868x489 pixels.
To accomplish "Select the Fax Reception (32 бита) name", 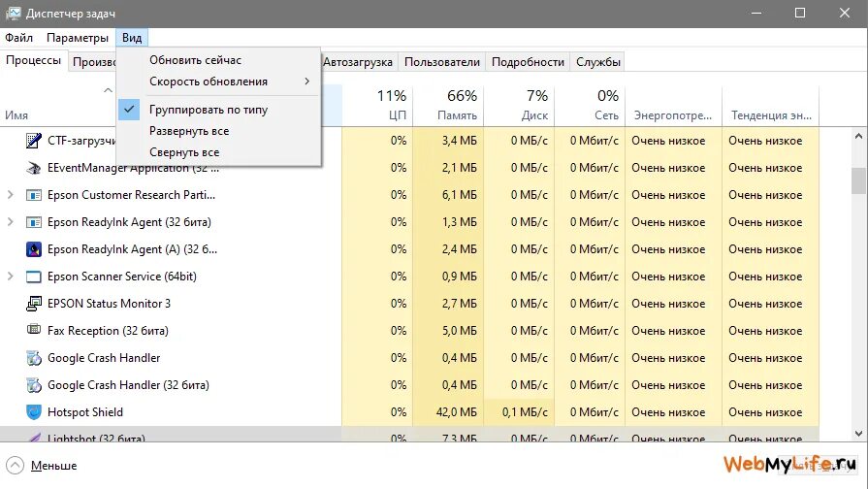I will tap(108, 331).
